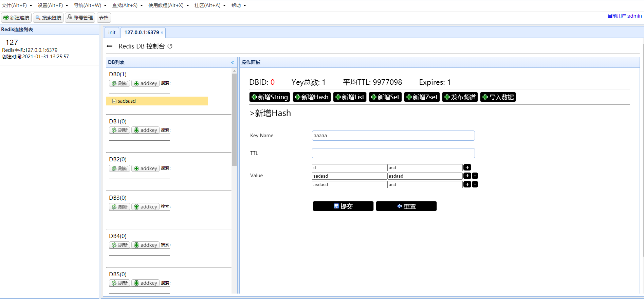Click the plus icon on the asdasd/asd row

coord(467,184)
